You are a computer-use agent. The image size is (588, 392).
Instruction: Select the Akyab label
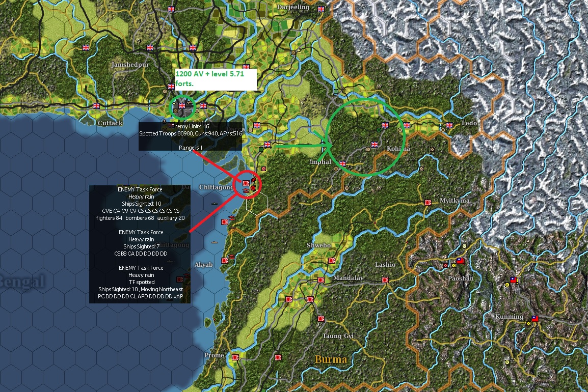(x=204, y=265)
